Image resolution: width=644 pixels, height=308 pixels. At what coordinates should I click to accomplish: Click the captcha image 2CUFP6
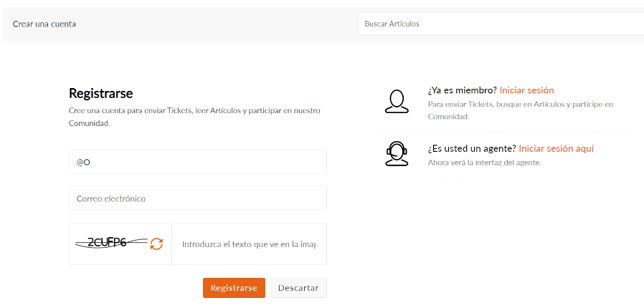click(x=111, y=243)
